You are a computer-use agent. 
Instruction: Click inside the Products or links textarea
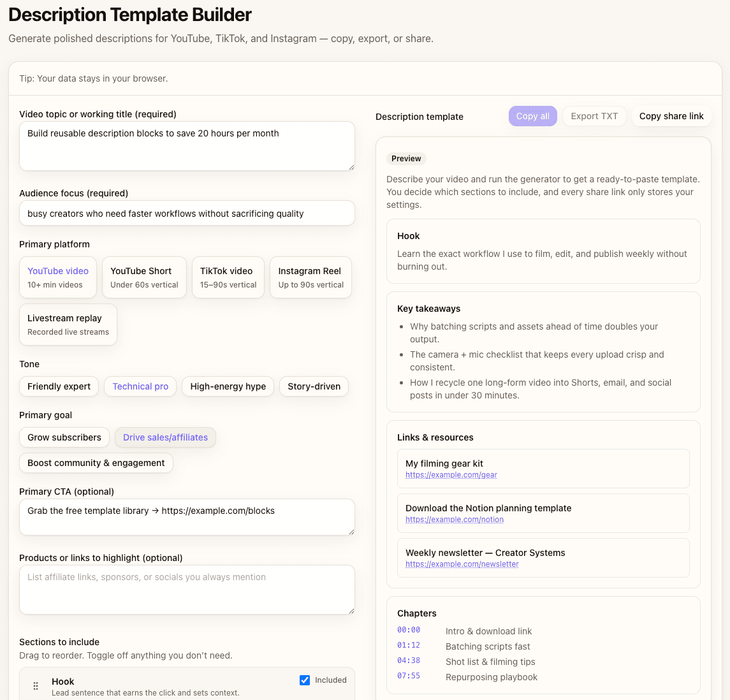[x=187, y=589]
